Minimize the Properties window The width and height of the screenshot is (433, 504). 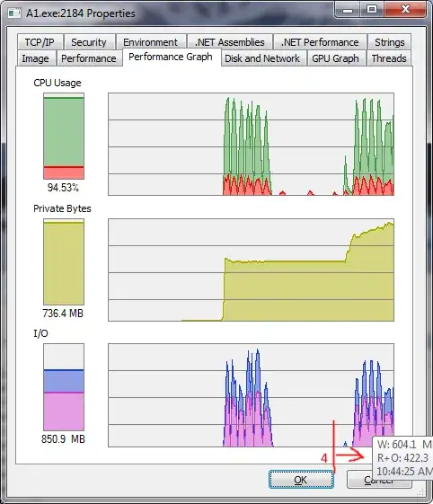click(x=348, y=10)
